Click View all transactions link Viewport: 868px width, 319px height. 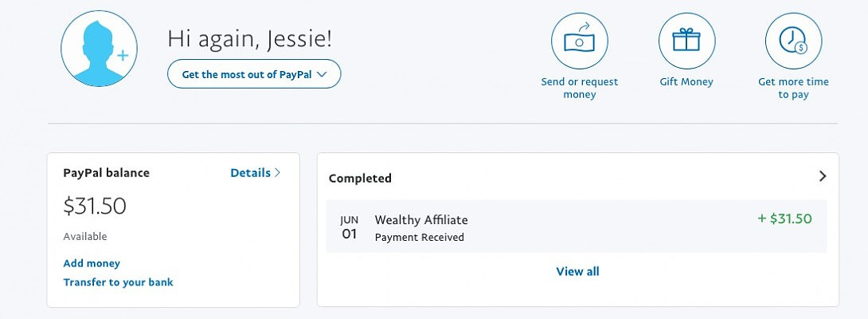pyautogui.click(x=577, y=272)
